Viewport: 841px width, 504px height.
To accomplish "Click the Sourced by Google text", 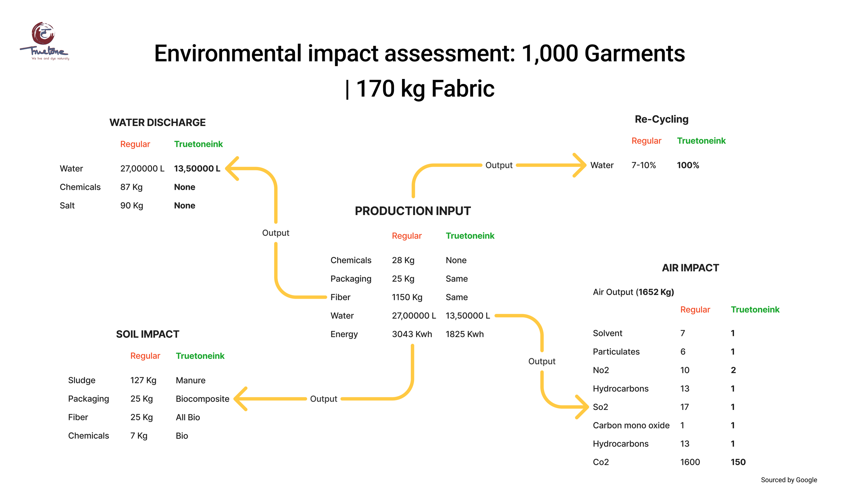I will [x=789, y=479].
